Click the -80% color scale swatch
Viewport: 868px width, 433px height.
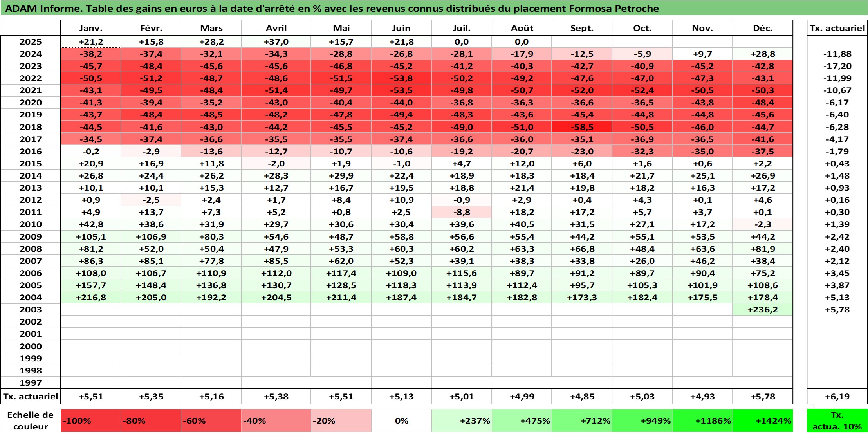click(x=151, y=421)
